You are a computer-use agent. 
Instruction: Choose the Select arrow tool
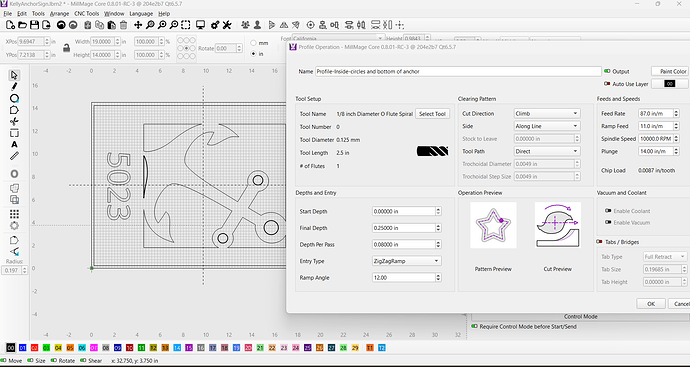[x=15, y=75]
